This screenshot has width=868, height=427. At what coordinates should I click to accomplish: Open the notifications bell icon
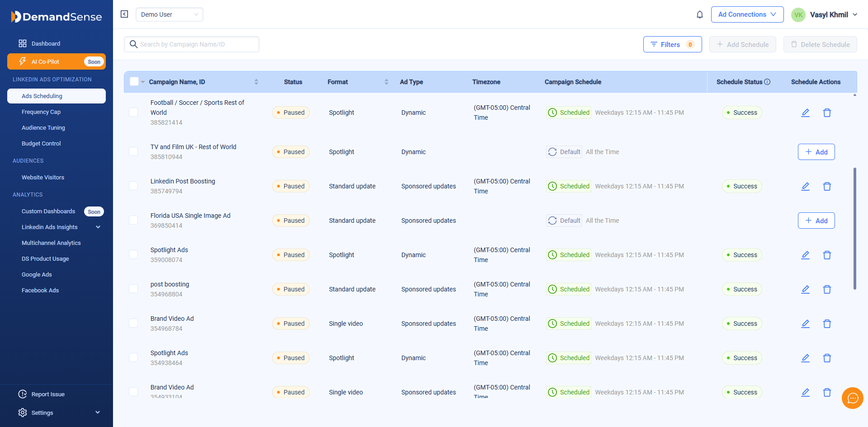tap(700, 14)
